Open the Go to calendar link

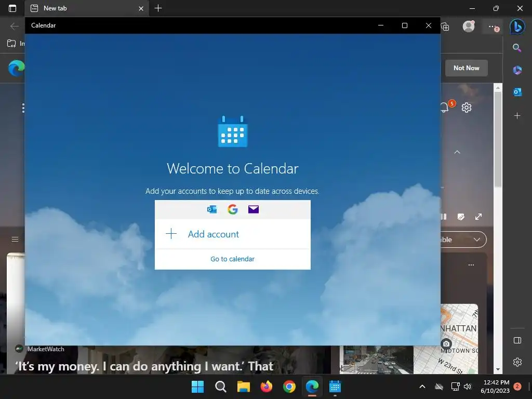[x=232, y=259]
